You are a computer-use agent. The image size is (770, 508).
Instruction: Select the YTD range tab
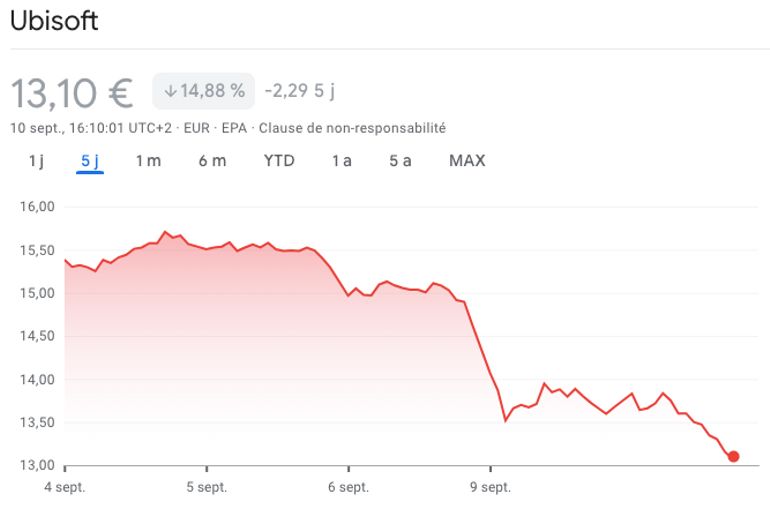279,160
